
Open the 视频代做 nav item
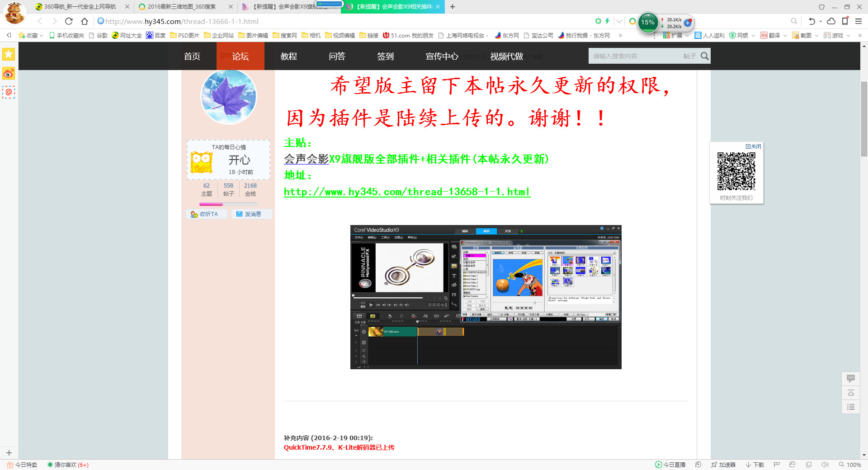[507, 56]
